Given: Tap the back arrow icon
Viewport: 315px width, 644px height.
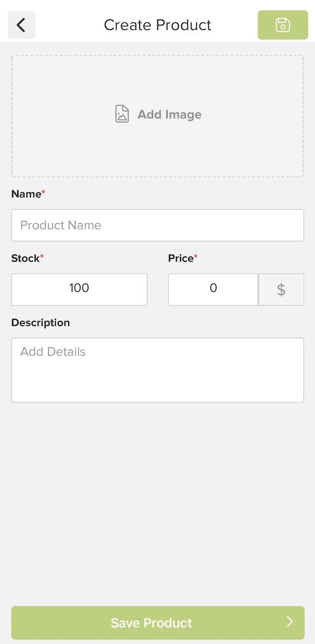Looking at the screenshot, I should [x=21, y=24].
